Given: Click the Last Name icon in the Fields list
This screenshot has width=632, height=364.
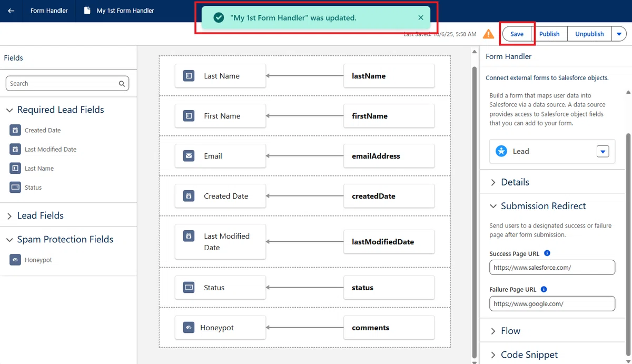Looking at the screenshot, I should click(15, 168).
